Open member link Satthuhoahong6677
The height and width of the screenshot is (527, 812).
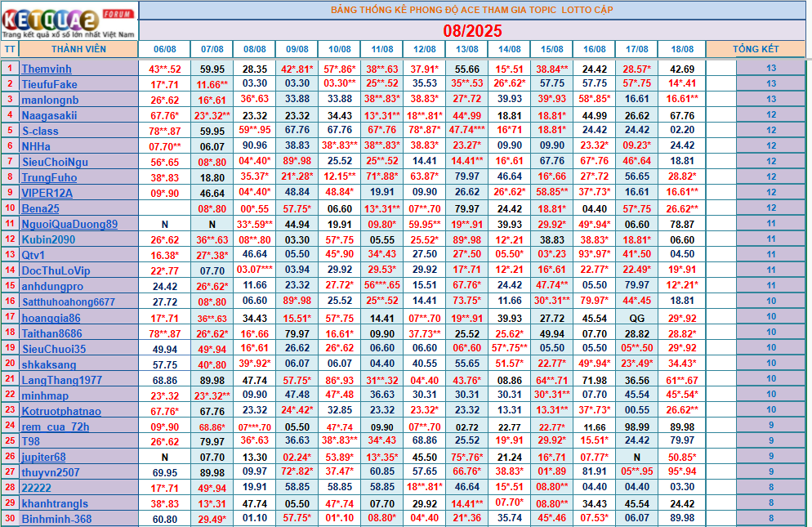pos(69,301)
